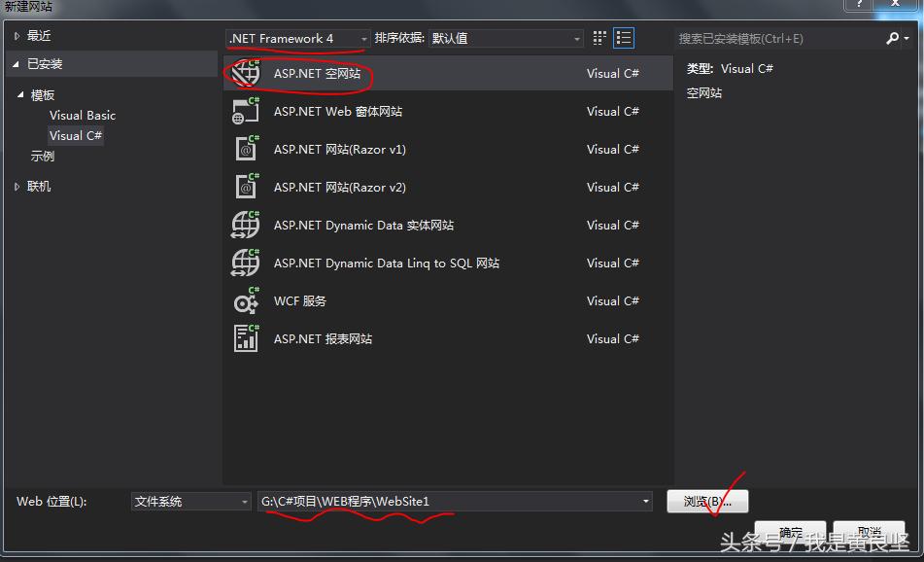Open the .NET Framework 4 dropdown

tap(364, 37)
